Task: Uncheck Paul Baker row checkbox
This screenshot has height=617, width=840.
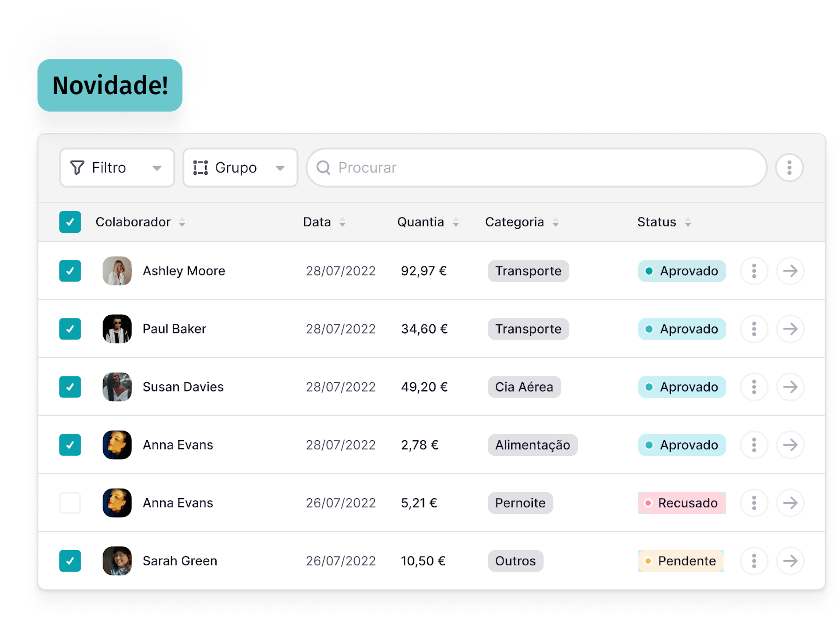Action: click(x=70, y=329)
